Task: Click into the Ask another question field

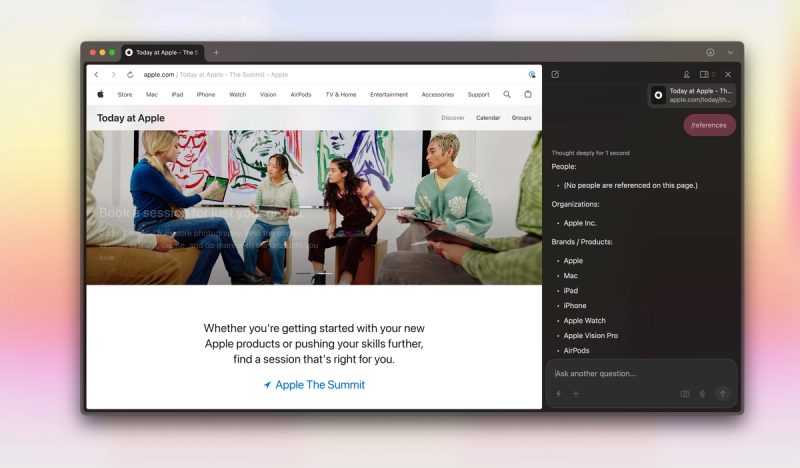Action: click(x=641, y=374)
